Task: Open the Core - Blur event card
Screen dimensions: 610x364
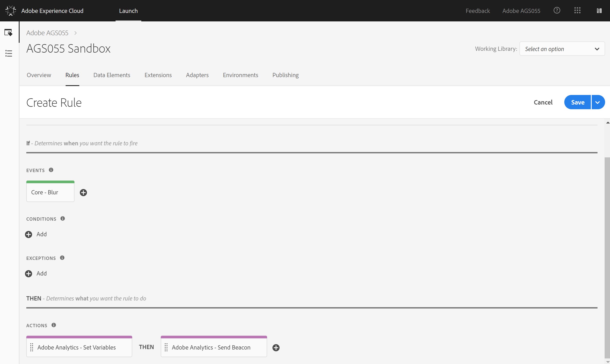Action: point(50,192)
